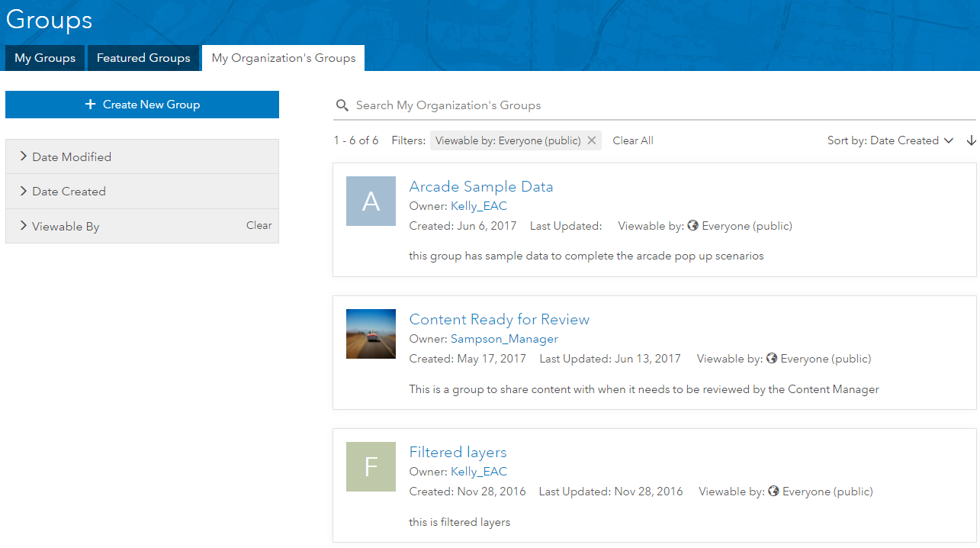The height and width of the screenshot is (548, 980).
Task: Click the Create New Group button
Action: (x=143, y=105)
